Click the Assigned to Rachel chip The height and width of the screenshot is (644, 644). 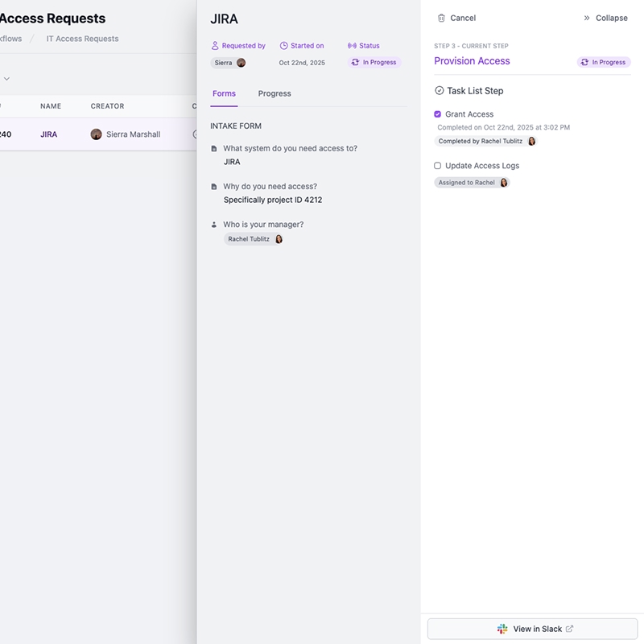(x=472, y=183)
